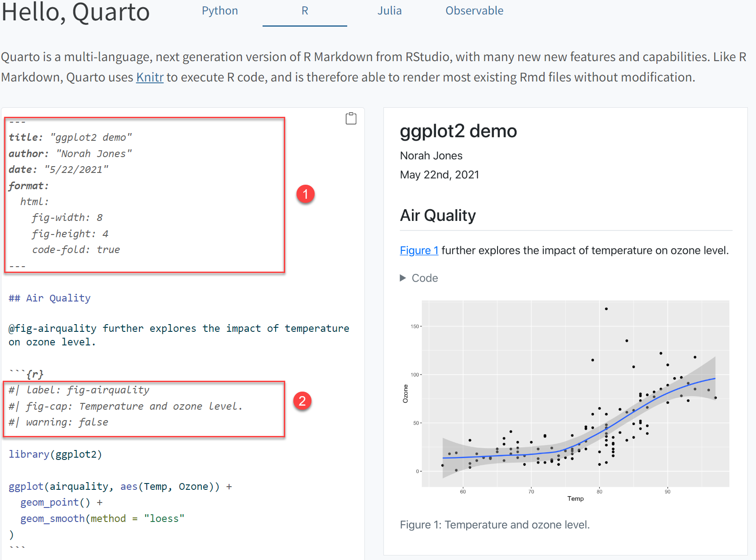The width and height of the screenshot is (756, 560).
Task: Click the Temp x-axis label on the plot
Action: [x=575, y=498]
